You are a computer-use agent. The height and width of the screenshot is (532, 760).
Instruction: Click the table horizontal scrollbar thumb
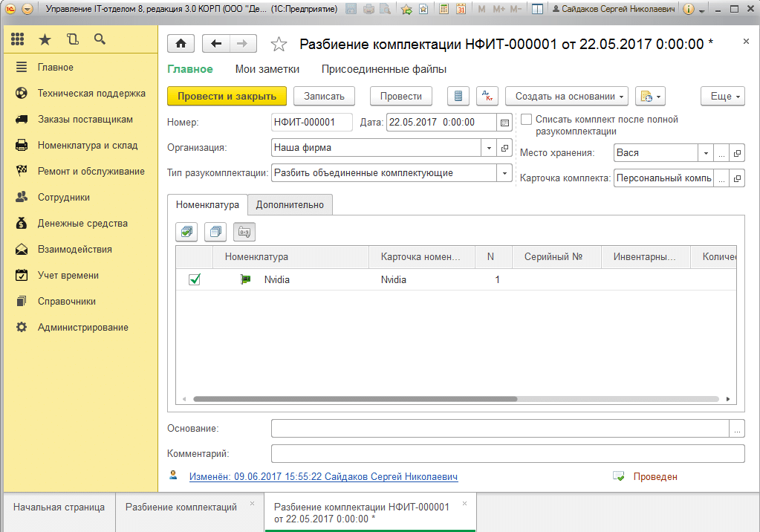coord(355,399)
